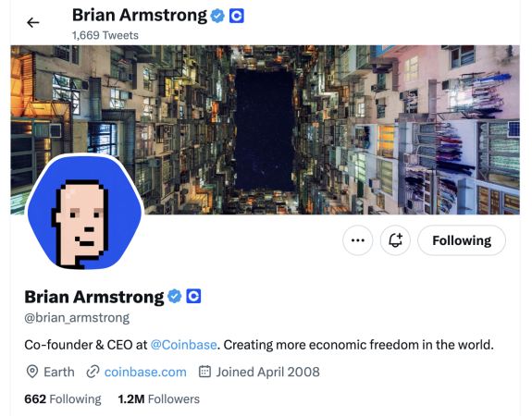Image resolution: width=532 pixels, height=416 pixels.
Task: Open the @Coinbase mention link
Action: (183, 345)
